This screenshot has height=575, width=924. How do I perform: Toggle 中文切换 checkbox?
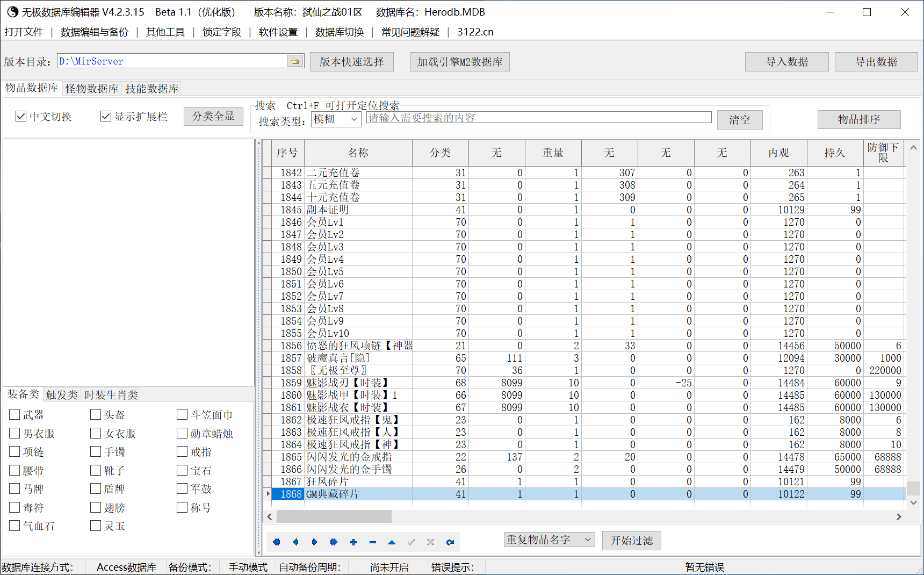point(21,116)
